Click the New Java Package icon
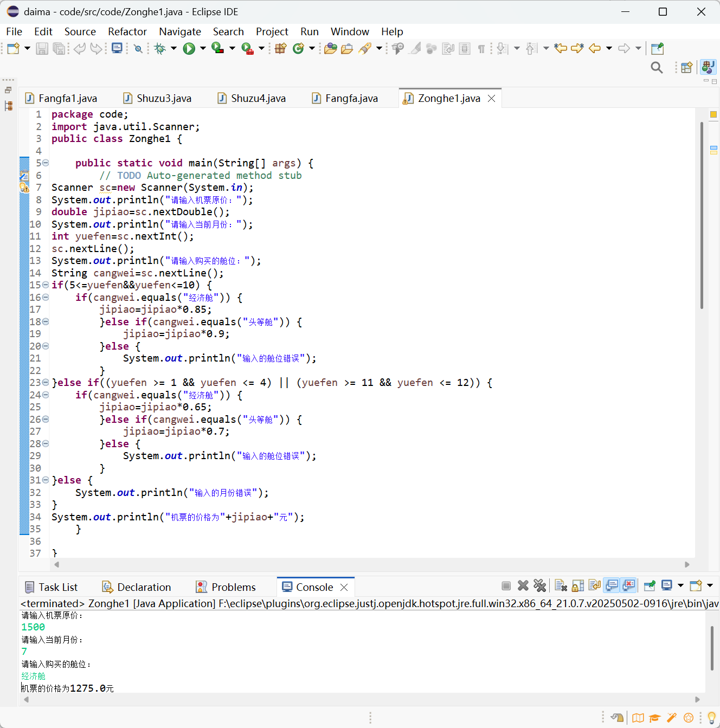Viewport: 720px width, 728px height. pyautogui.click(x=280, y=48)
